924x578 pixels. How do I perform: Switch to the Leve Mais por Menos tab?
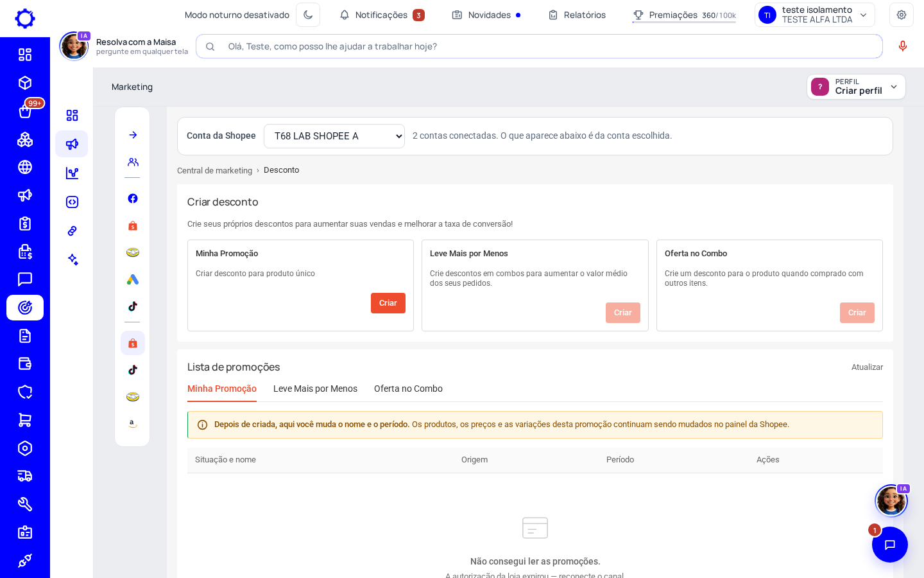(315, 389)
